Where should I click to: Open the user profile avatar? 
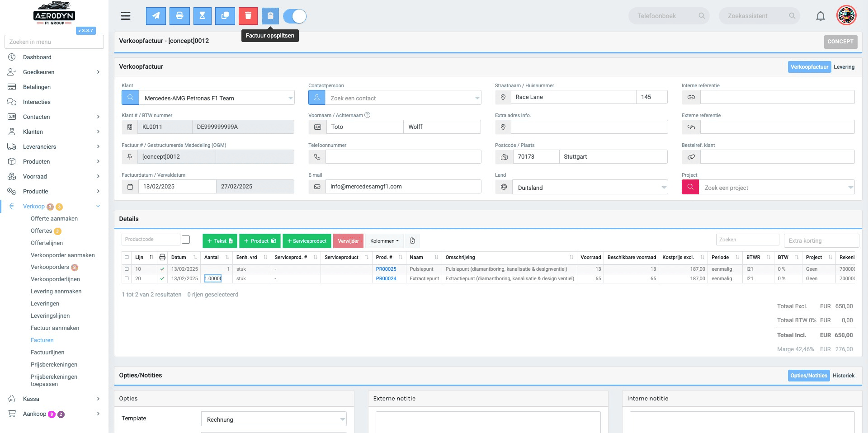tap(846, 16)
